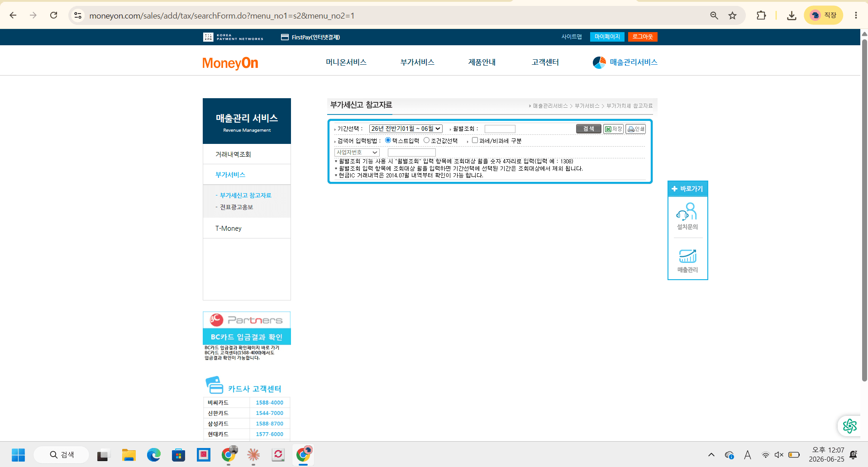Open the 직장 profile button
The image size is (868, 467).
(823, 15)
